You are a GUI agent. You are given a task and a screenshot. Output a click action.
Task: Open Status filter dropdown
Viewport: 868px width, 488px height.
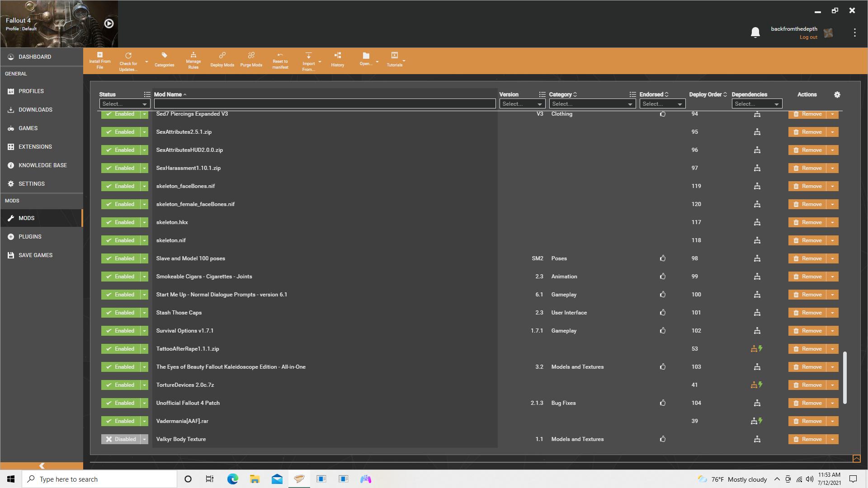click(124, 104)
